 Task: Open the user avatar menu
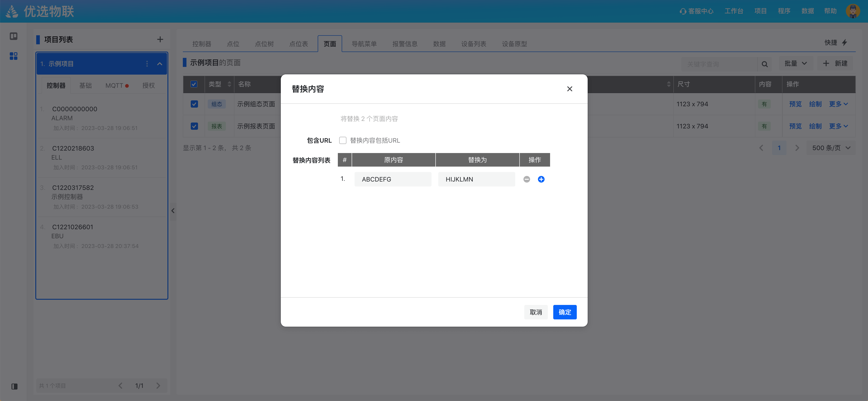853,11
